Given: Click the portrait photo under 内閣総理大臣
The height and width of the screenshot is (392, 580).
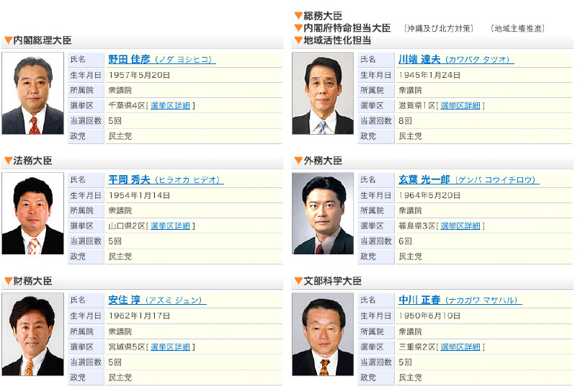Looking at the screenshot, I should [33, 94].
